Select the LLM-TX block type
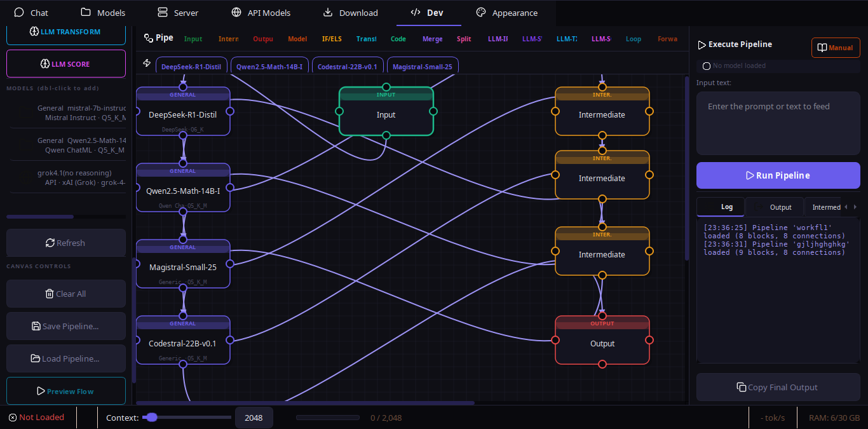Screen dimensions: 868x429 coord(567,39)
